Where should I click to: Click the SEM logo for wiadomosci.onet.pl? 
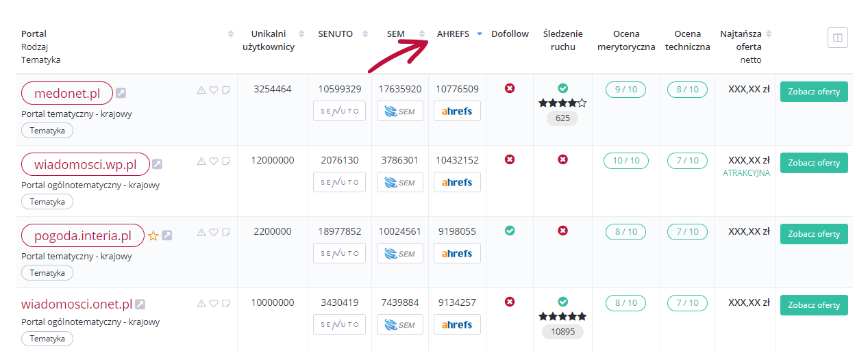400,324
